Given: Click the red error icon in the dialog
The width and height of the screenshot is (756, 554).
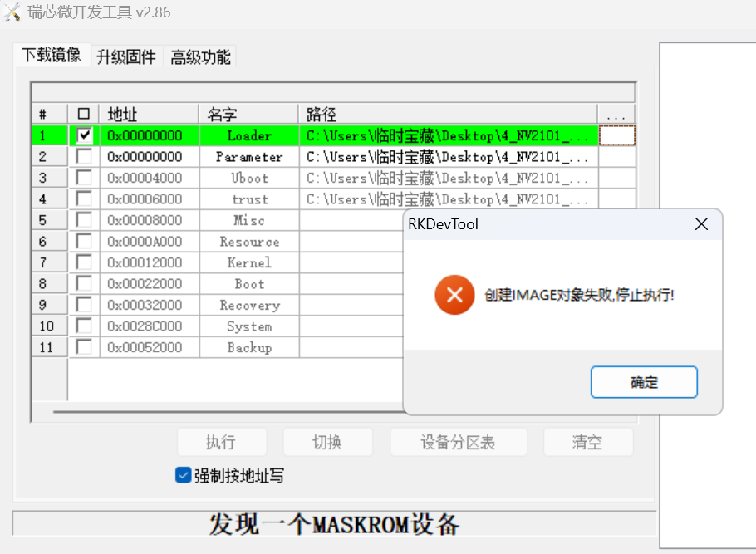Looking at the screenshot, I should [x=454, y=295].
